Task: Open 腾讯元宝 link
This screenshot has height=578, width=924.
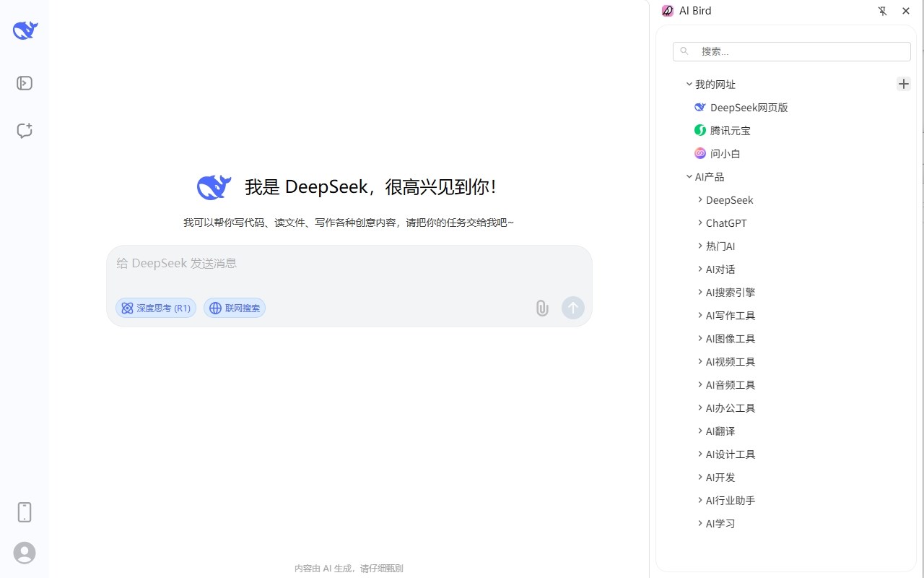Action: pyautogui.click(x=731, y=131)
